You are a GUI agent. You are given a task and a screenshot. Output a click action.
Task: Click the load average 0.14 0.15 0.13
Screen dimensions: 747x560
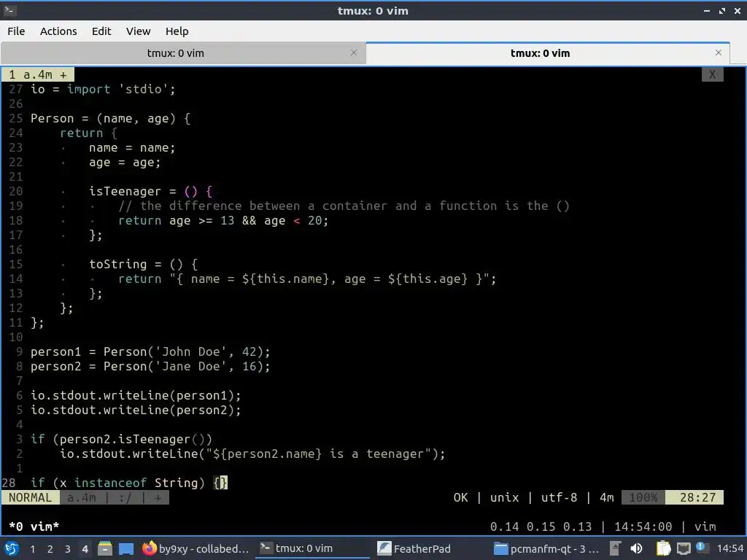(541, 526)
